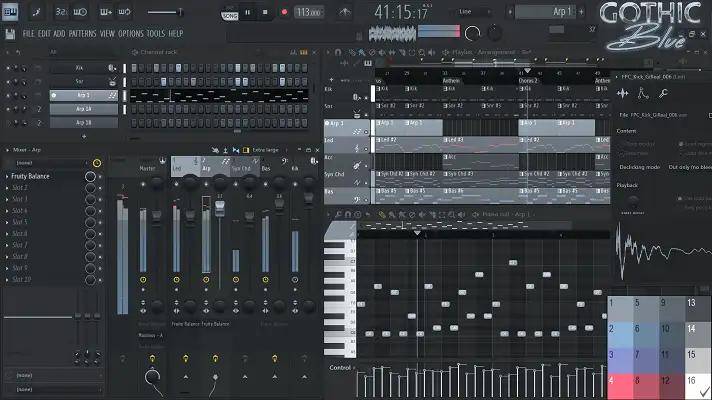Image resolution: width=712 pixels, height=400 pixels.
Task: Click the tempo field showing 113
Action: (x=308, y=13)
